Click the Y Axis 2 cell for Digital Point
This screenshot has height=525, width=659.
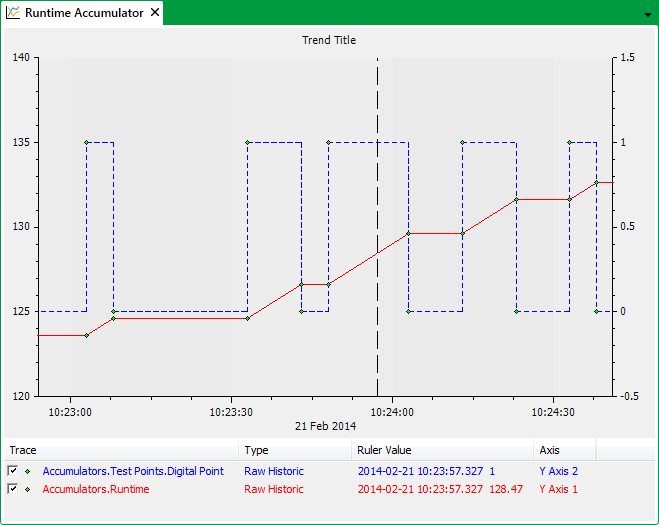click(558, 470)
